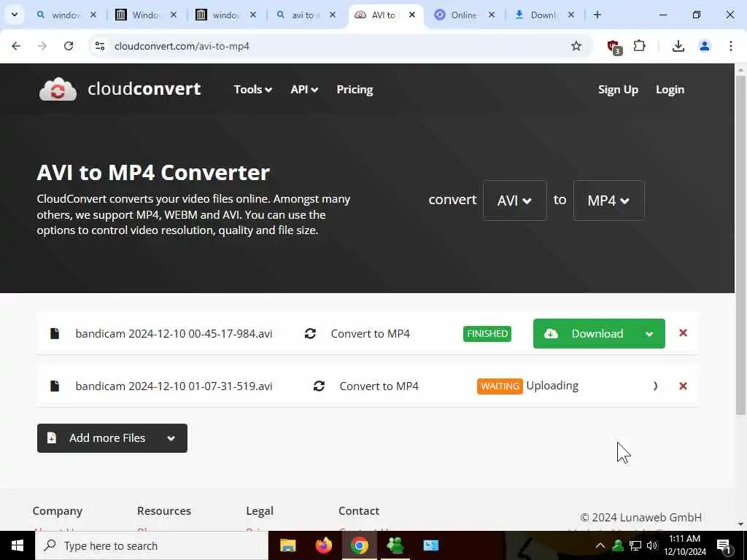
Task: Reload the cloudconvert page
Action: click(x=69, y=46)
